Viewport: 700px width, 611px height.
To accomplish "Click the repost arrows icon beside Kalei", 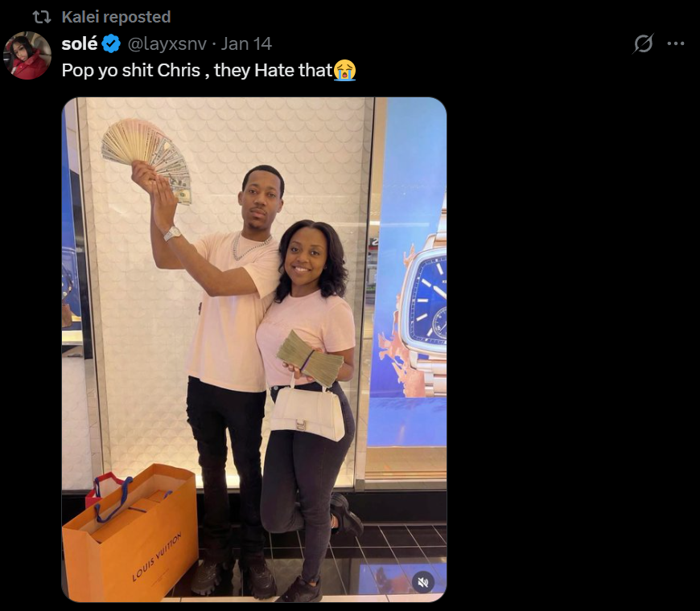I will [42, 17].
